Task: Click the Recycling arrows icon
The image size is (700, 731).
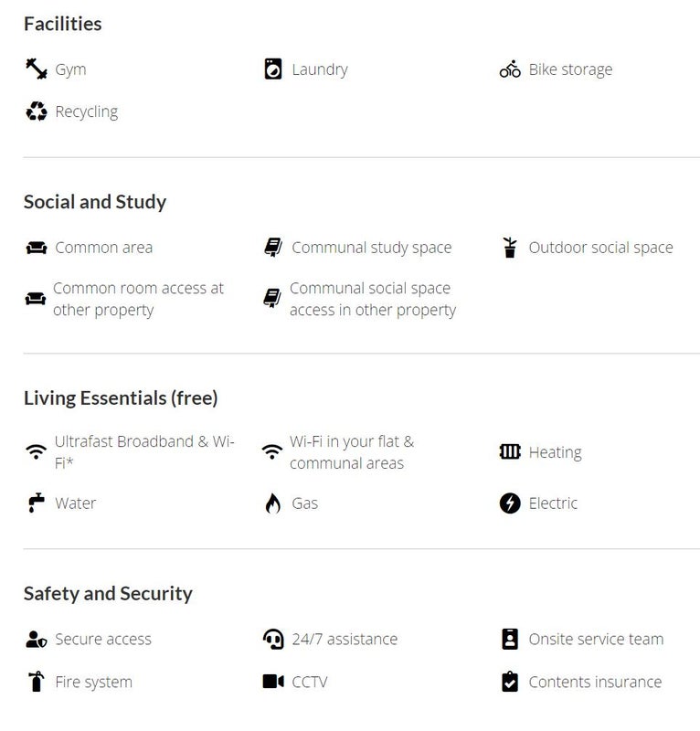Action: pos(36,112)
